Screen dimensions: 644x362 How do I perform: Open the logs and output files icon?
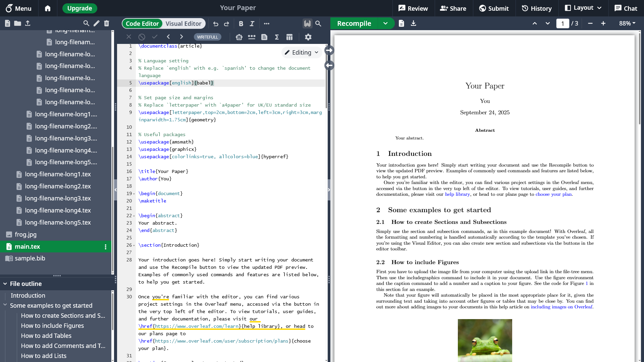(x=401, y=23)
